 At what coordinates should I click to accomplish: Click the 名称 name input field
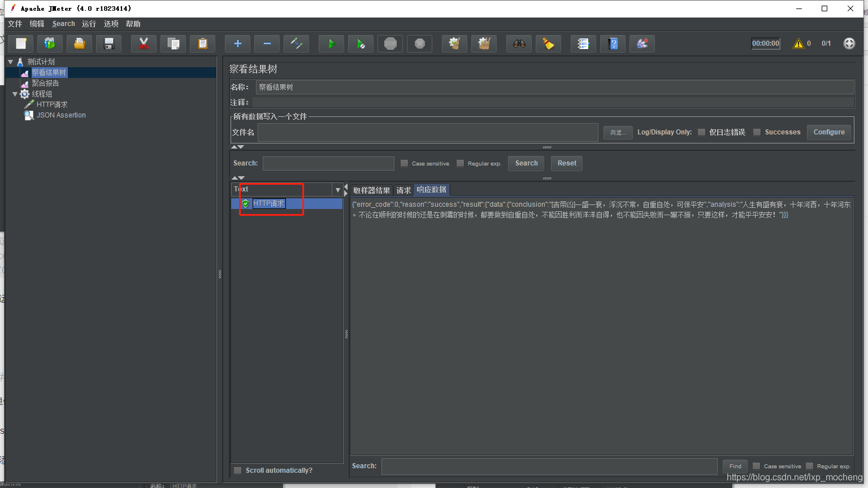555,87
